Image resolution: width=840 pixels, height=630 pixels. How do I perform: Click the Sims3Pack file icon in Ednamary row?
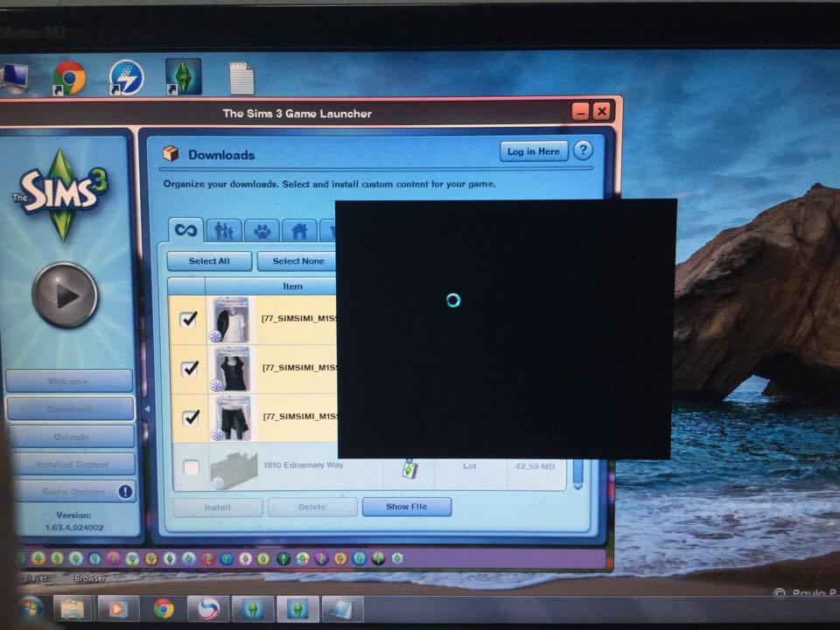coord(409,469)
